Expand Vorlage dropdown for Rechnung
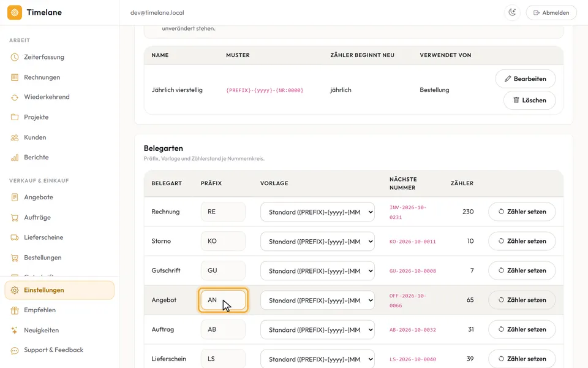 click(x=317, y=212)
